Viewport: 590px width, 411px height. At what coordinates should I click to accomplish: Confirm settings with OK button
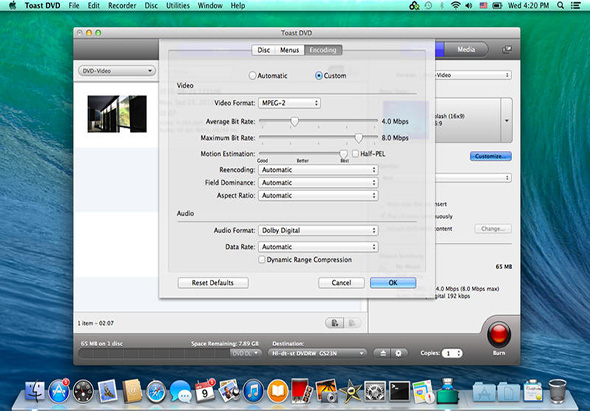point(393,283)
